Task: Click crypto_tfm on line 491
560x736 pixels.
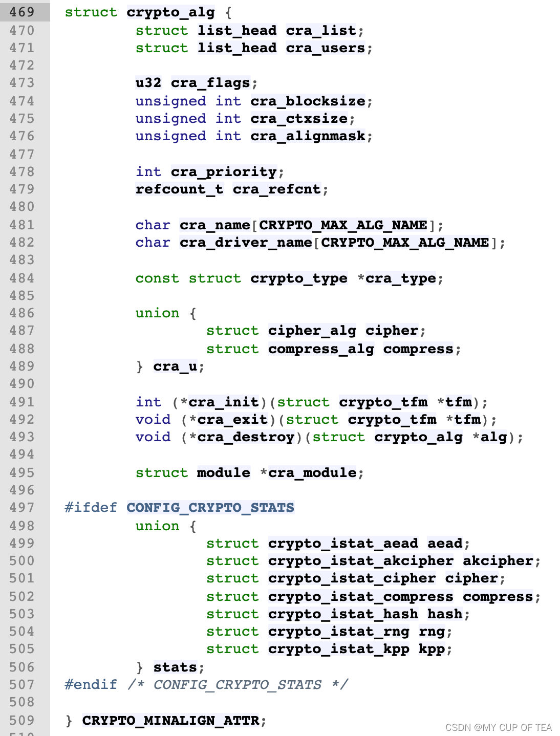Action: click(383, 402)
